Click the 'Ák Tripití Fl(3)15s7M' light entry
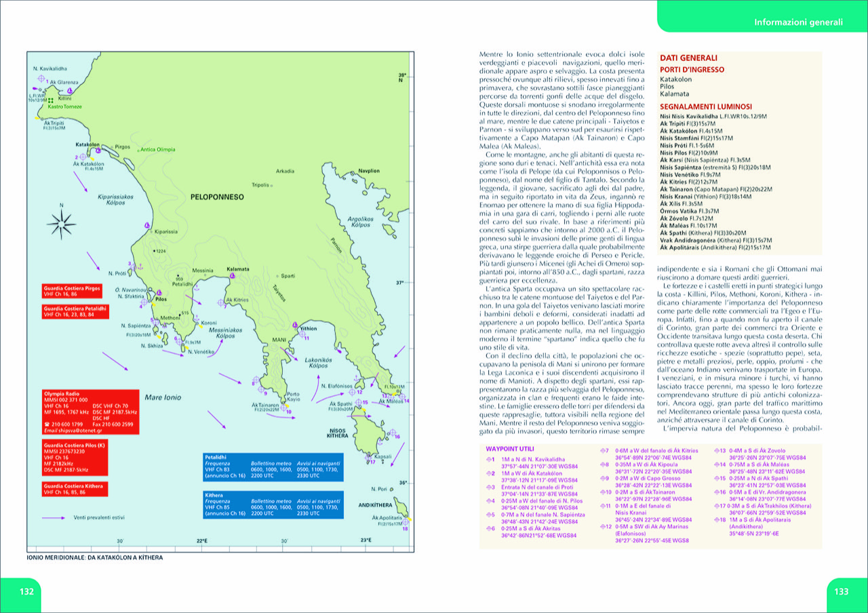The image size is (868, 613). (x=689, y=123)
